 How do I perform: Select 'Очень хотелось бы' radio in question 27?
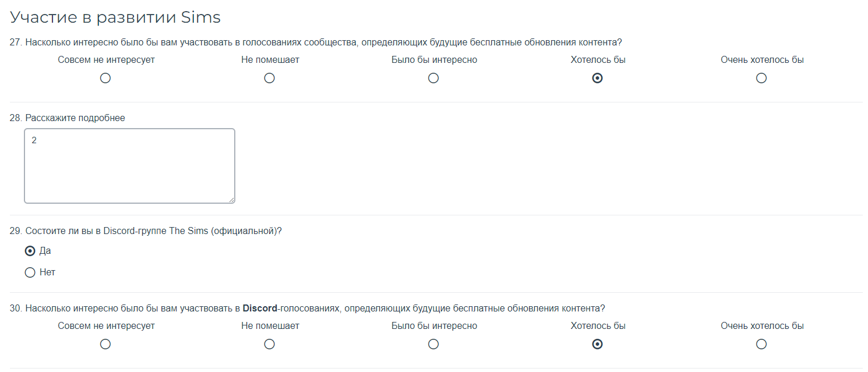click(761, 78)
